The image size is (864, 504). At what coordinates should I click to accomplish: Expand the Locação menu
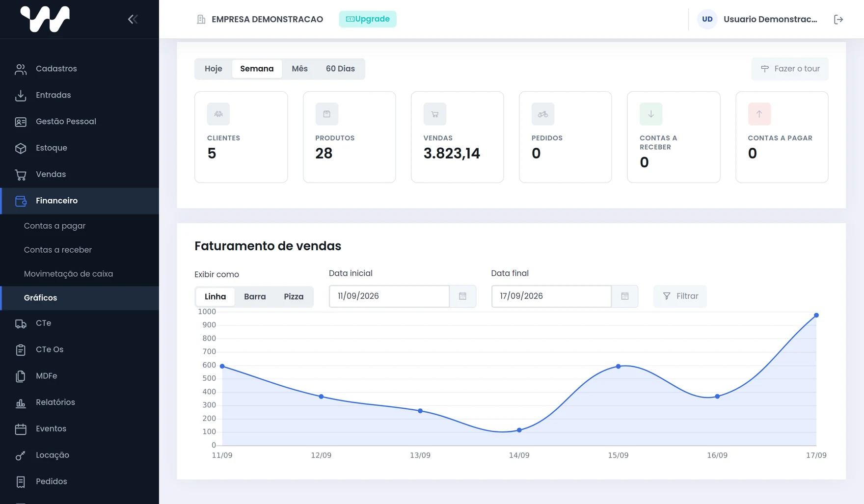pos(80,455)
